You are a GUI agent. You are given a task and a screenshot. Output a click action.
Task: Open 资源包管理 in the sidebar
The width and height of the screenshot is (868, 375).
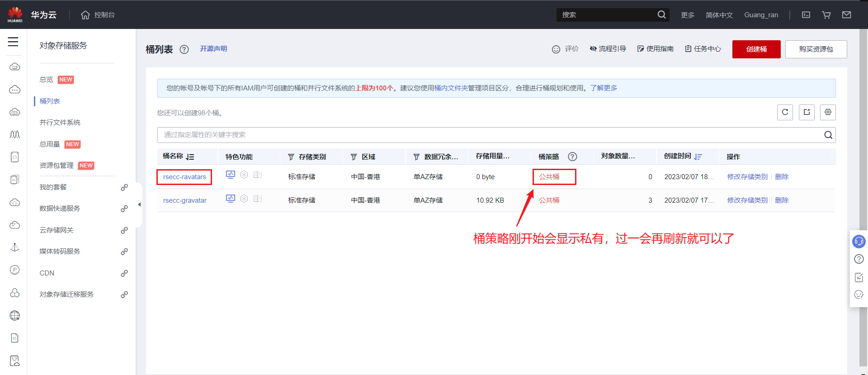pos(57,166)
